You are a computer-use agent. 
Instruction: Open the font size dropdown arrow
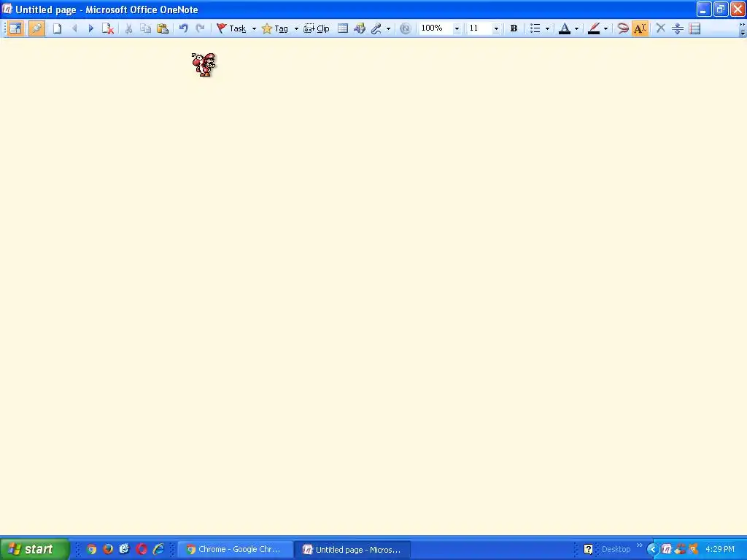point(496,28)
